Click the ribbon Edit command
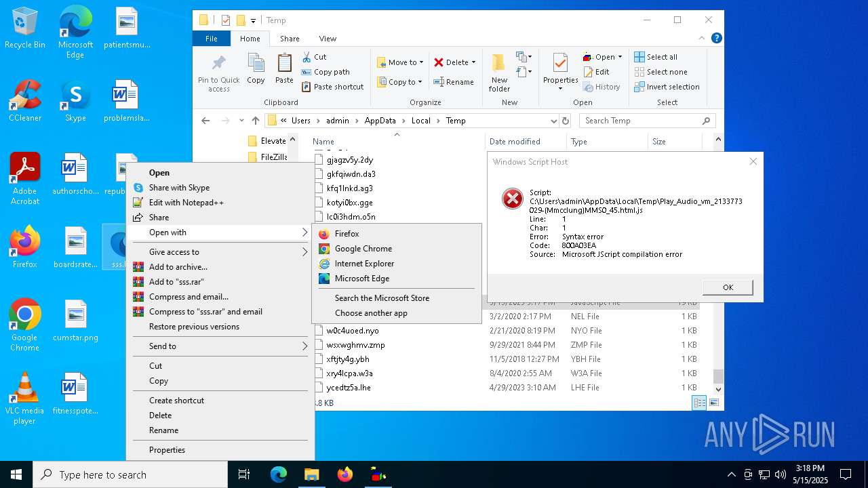The height and width of the screenshot is (488, 868). (596, 72)
